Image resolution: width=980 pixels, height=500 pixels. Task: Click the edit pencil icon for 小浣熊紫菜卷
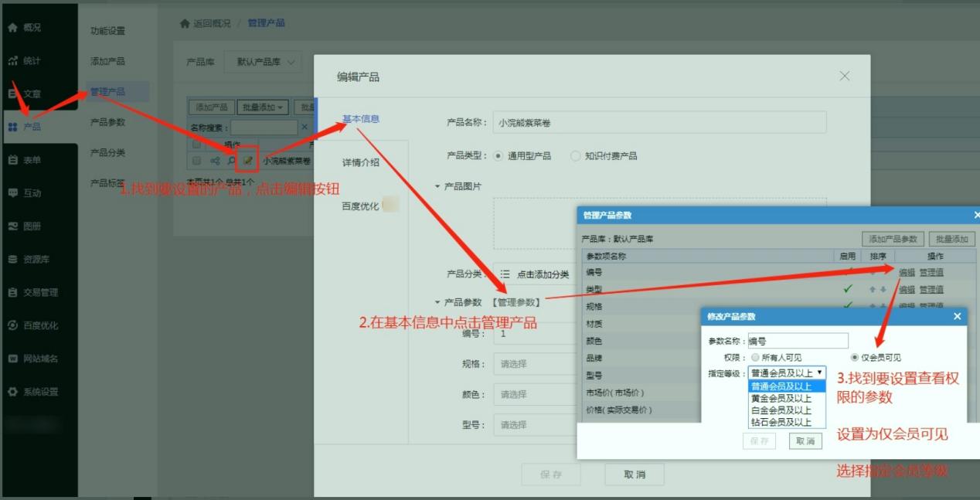(247, 161)
